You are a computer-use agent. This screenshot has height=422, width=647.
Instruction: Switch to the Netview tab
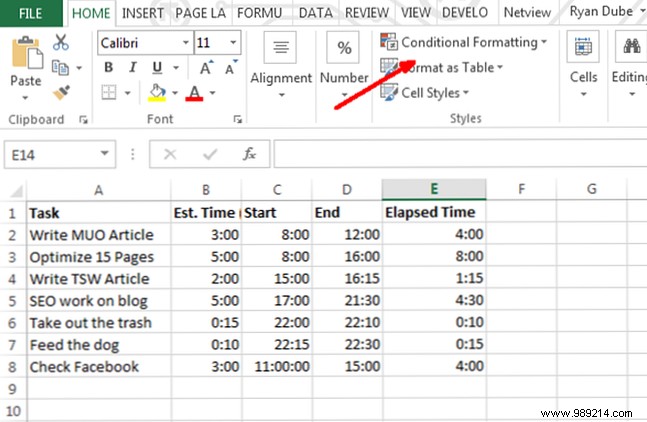pyautogui.click(x=527, y=13)
